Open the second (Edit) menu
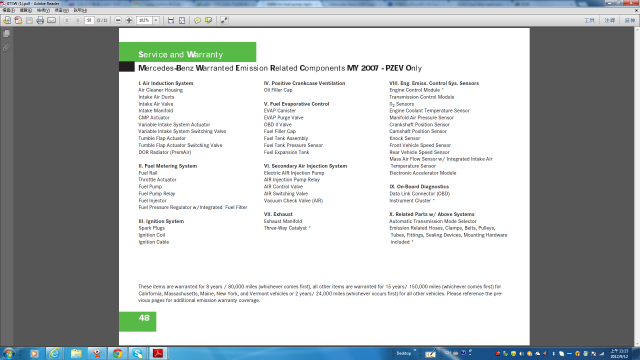Screen dimensions: 640x360 click(26, 10)
